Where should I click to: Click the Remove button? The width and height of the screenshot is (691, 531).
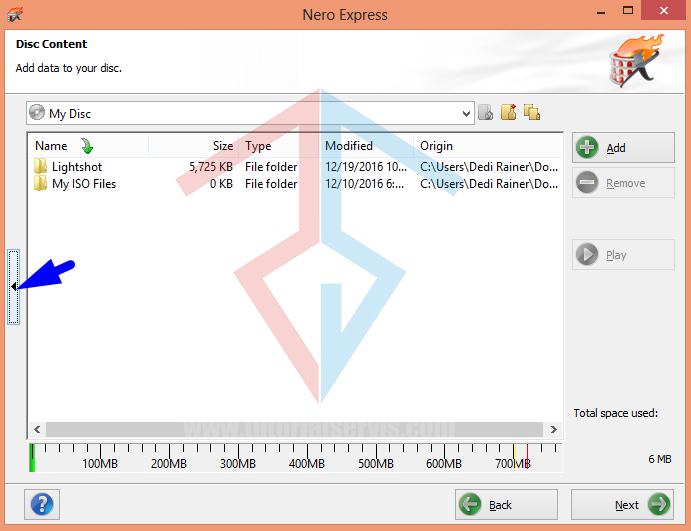623,182
